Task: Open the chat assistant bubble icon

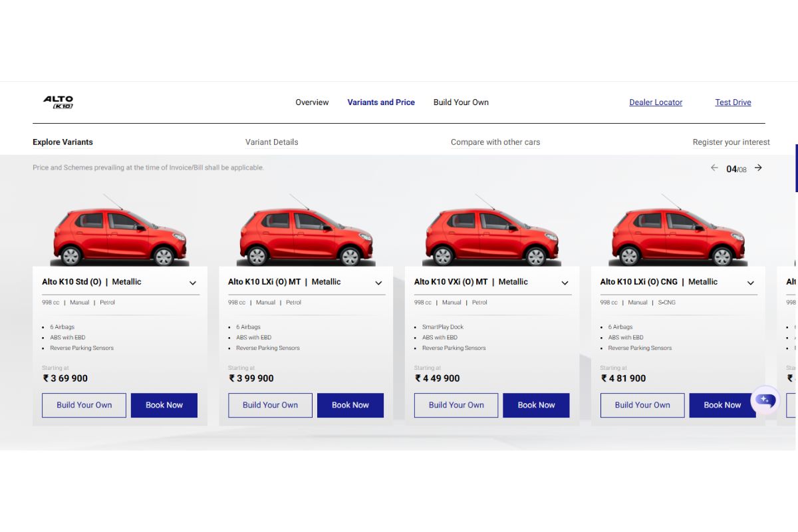Action: coord(765,400)
